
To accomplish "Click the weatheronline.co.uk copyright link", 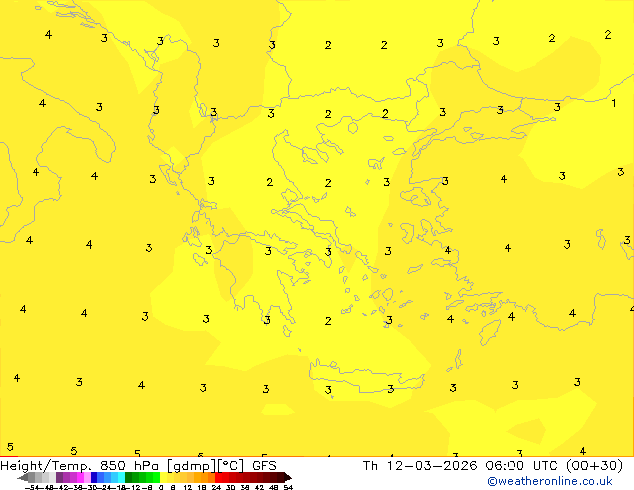I will pos(550,481).
